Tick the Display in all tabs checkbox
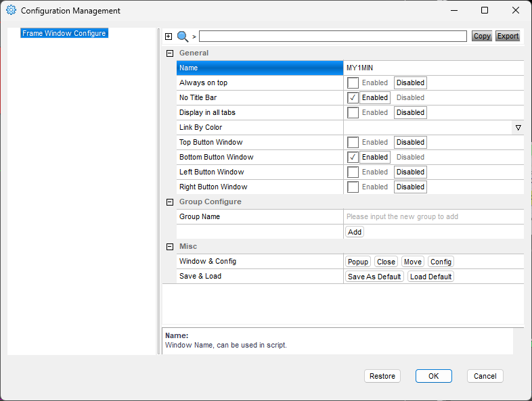 353,113
